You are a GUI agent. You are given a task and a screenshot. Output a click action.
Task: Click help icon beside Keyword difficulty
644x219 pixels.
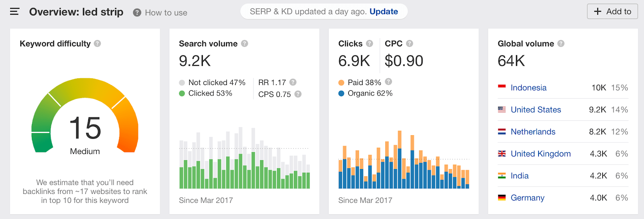point(97,44)
